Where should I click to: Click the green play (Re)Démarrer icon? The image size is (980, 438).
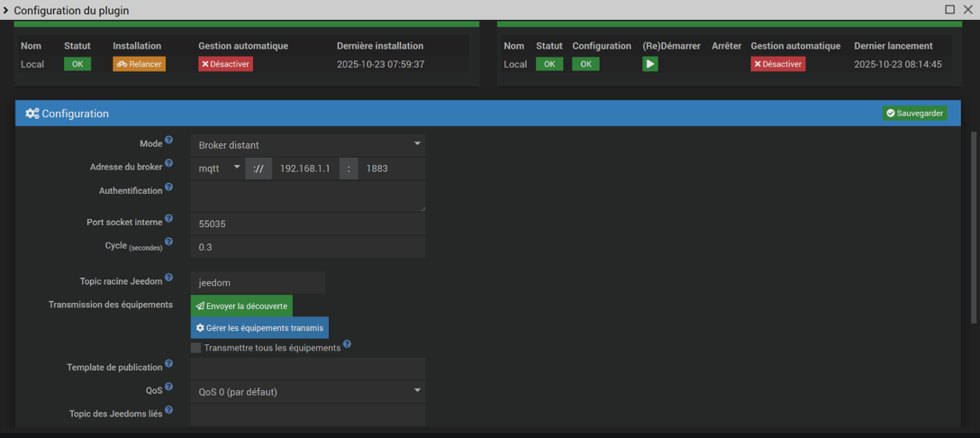[649, 64]
